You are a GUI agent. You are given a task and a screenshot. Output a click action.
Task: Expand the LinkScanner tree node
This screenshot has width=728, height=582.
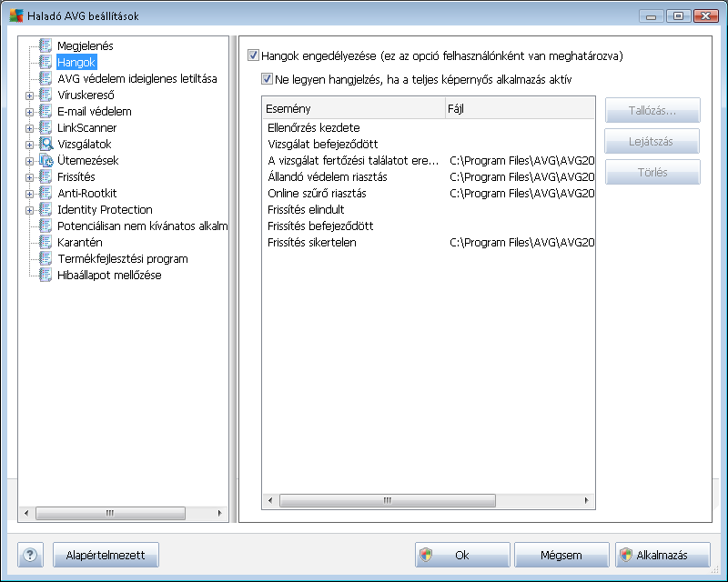pos(29,128)
